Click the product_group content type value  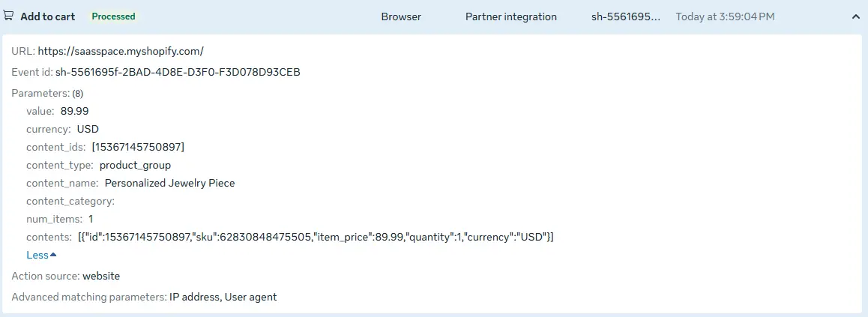135,165
